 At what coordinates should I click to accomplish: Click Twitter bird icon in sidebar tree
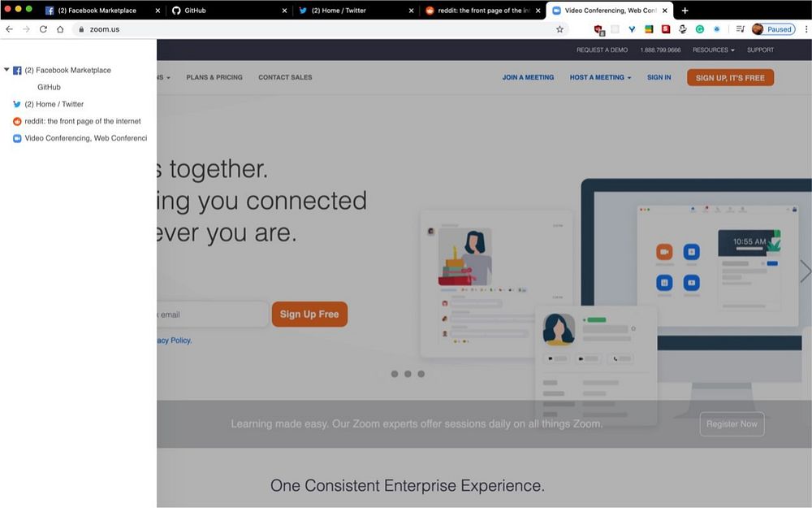[17, 104]
